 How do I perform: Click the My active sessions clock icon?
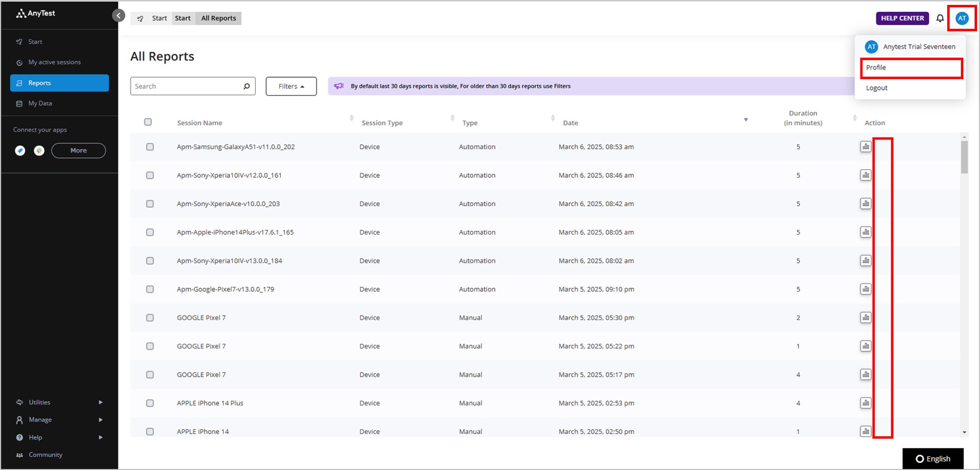[x=20, y=63]
